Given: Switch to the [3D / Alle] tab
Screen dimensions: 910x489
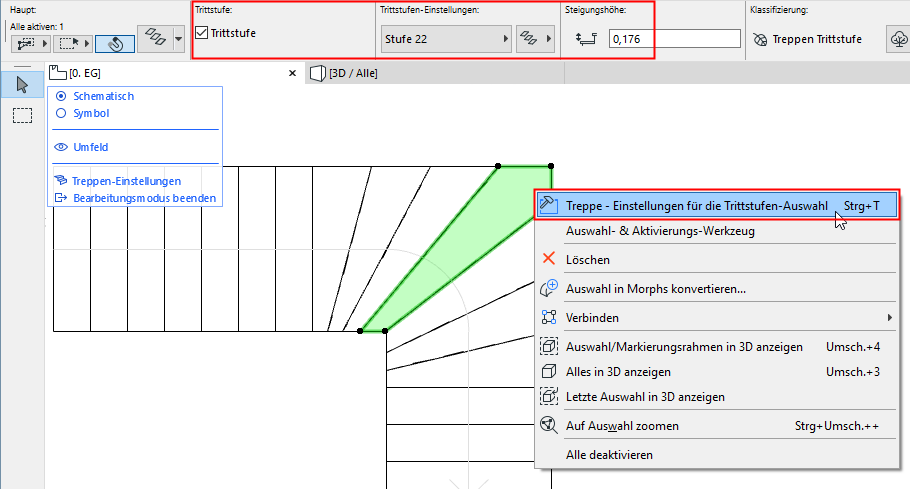Looking at the screenshot, I should [x=434, y=73].
